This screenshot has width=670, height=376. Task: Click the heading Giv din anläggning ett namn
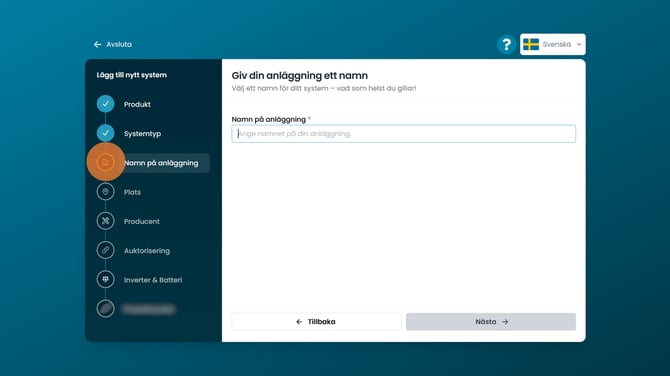[300, 76]
